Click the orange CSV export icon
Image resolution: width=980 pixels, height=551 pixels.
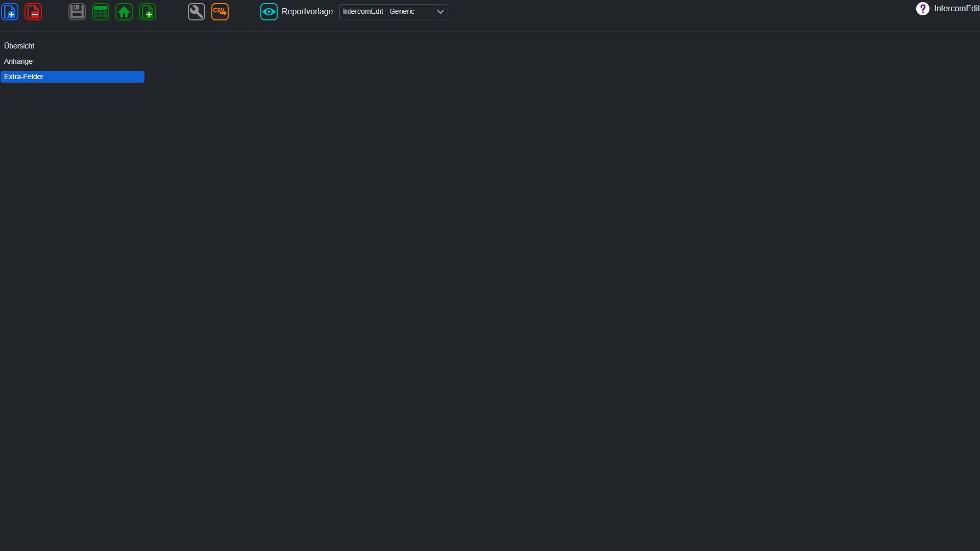tap(220, 12)
